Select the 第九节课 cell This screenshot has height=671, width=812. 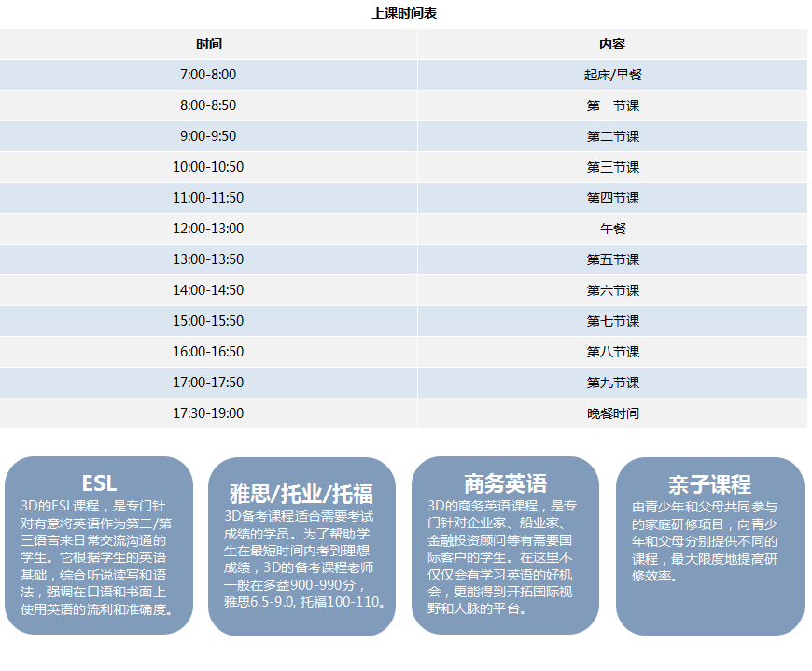pos(612,383)
